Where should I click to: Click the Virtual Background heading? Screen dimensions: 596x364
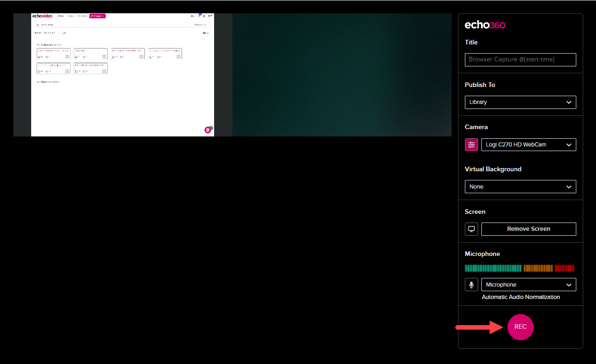[x=493, y=169]
